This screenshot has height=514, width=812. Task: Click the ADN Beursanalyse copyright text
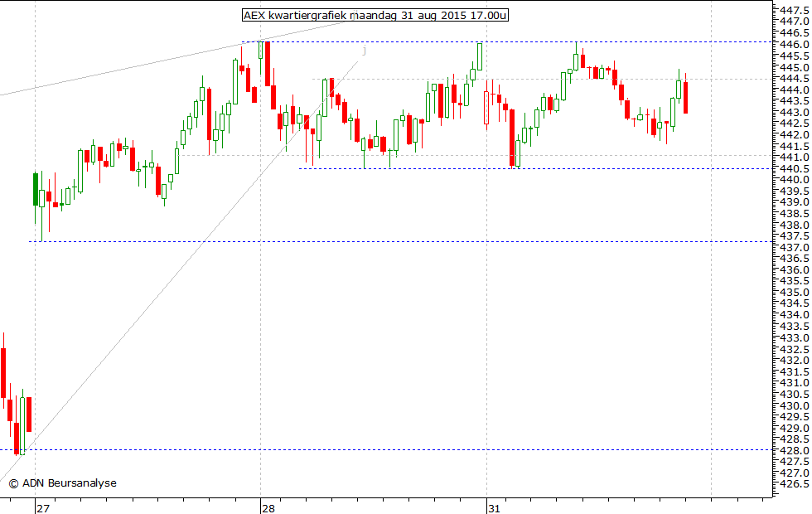tap(63, 482)
